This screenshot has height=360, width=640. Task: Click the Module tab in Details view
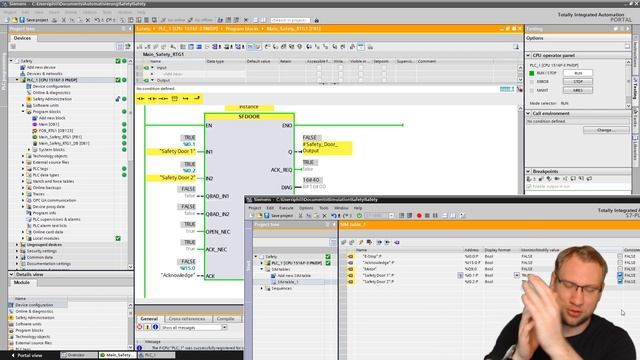pyautogui.click(x=22, y=282)
